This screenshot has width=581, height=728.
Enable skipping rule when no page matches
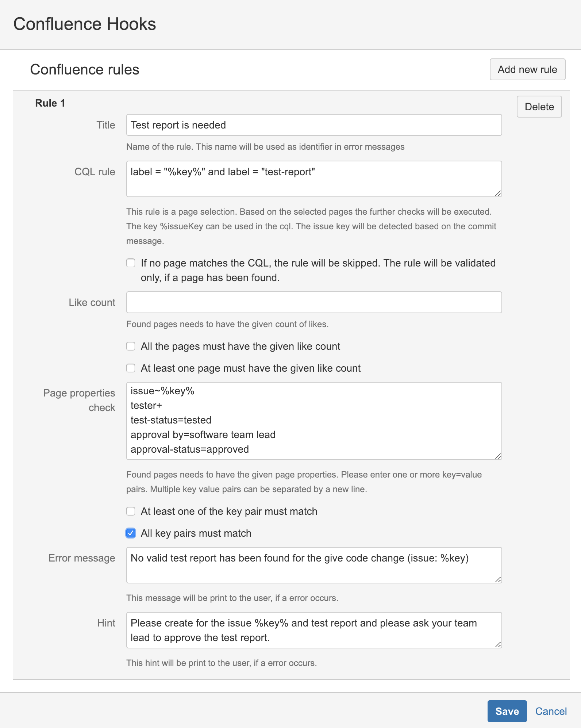(131, 263)
